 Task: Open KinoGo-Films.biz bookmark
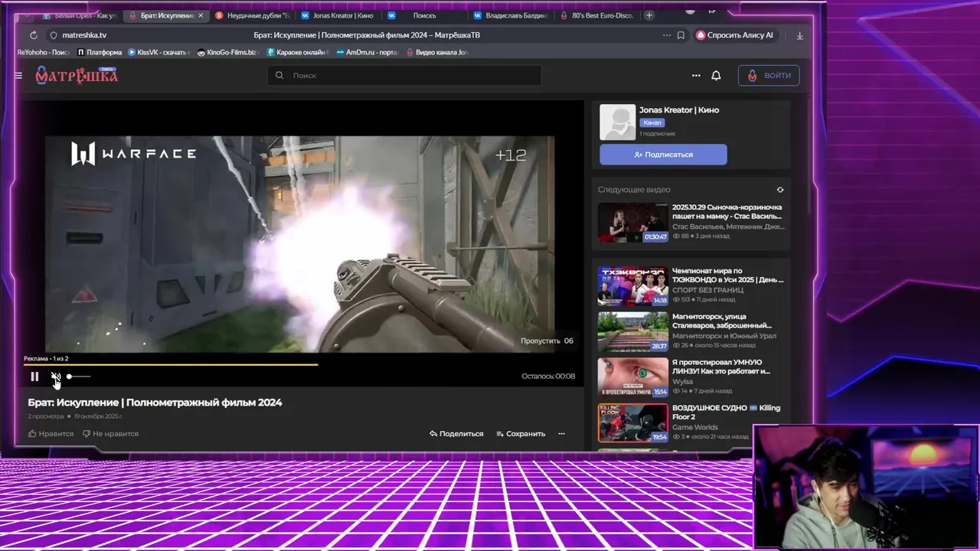coord(227,53)
